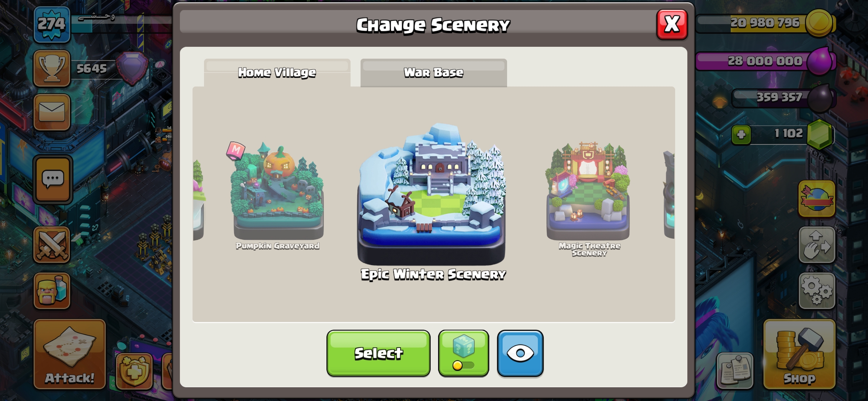Image resolution: width=868 pixels, height=401 pixels.
Task: Open the mail inbox envelope icon
Action: pyautogui.click(x=52, y=112)
